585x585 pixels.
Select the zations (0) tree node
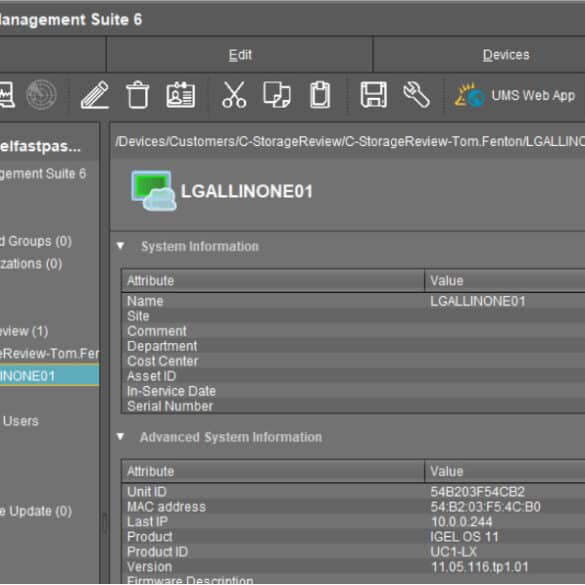(x=31, y=263)
